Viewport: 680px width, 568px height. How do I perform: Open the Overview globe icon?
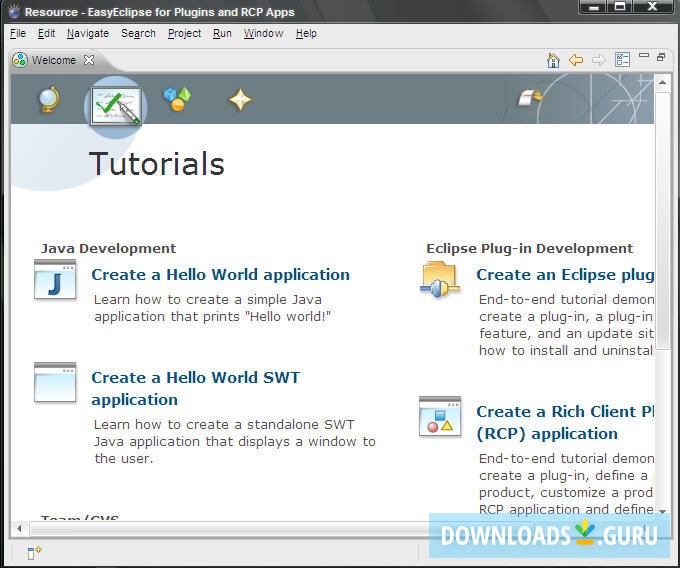49,100
